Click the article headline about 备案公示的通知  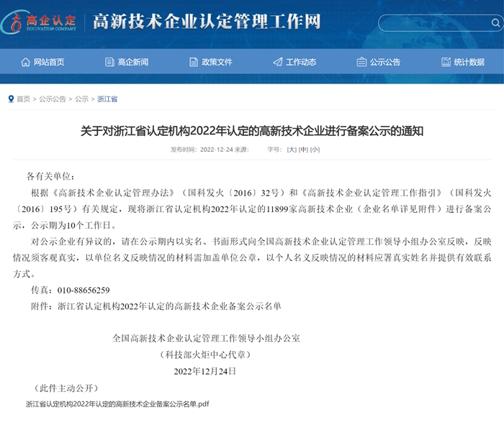click(252, 131)
